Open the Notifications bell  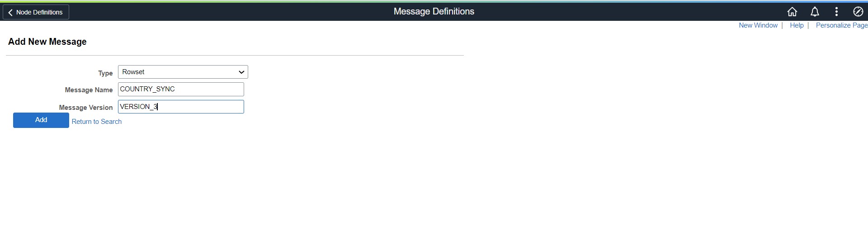[815, 12]
